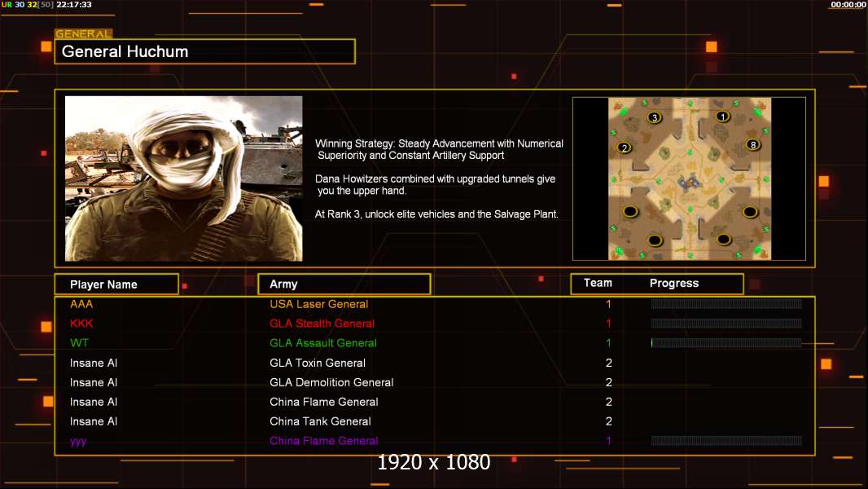
Task: Click AAA's loading progress bar
Action: click(x=726, y=303)
